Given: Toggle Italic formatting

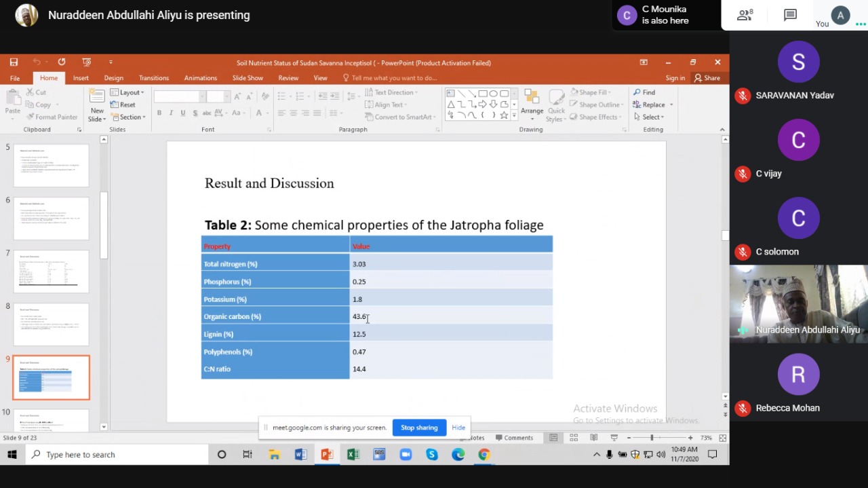Looking at the screenshot, I should tap(171, 113).
